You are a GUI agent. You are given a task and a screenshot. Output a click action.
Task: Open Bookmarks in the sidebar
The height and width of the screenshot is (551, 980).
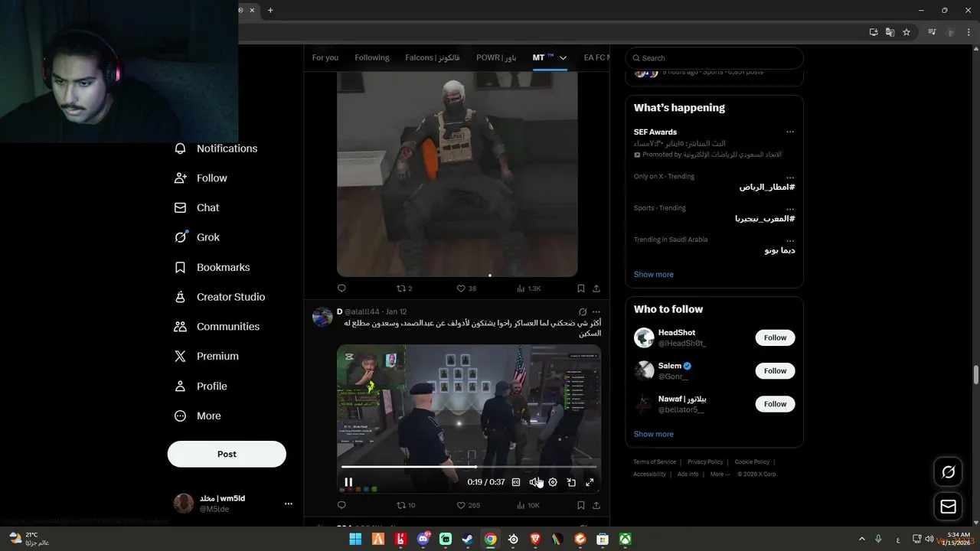coord(212,267)
